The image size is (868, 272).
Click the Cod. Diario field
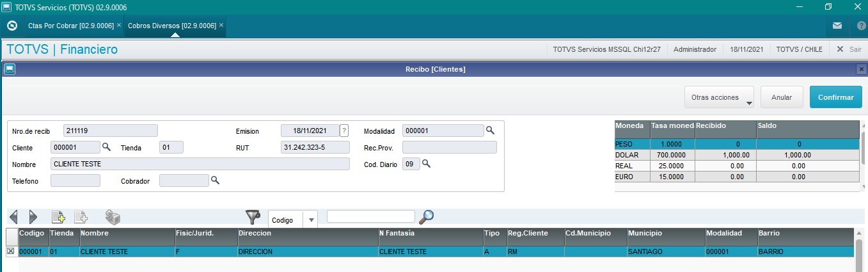tap(411, 164)
